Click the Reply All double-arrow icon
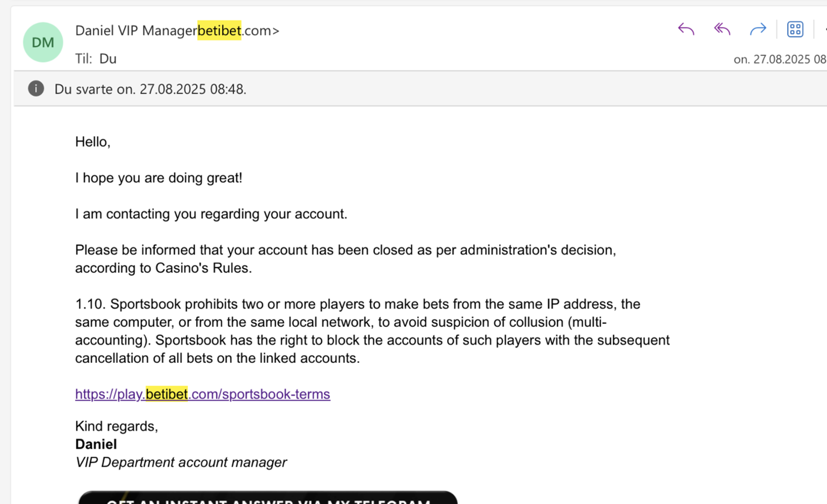The height and width of the screenshot is (504, 827). [x=722, y=29]
